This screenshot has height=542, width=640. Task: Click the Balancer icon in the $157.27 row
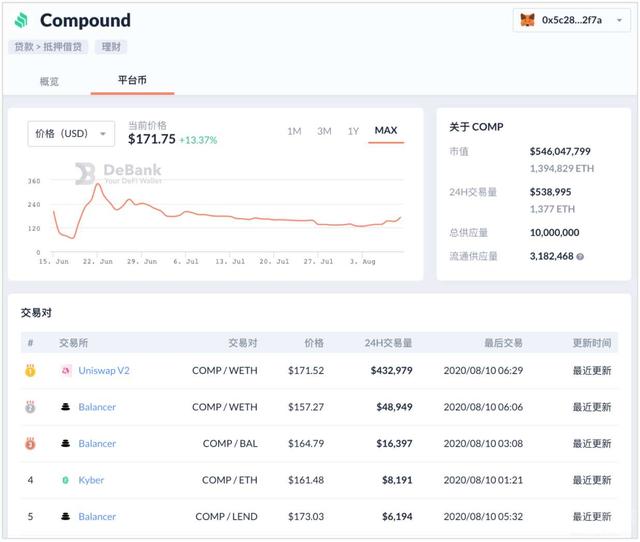click(65, 407)
